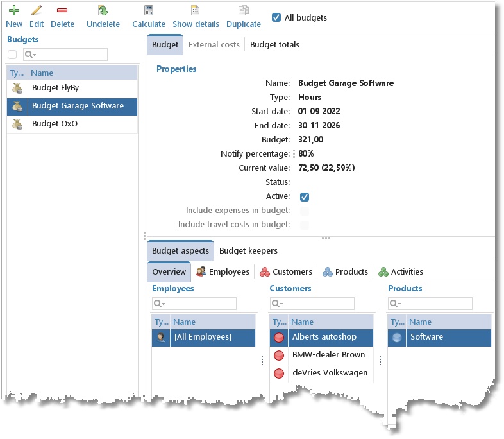Click splitter handle between Customers and Products
Viewport: 504px width, 439px height.
click(380, 361)
